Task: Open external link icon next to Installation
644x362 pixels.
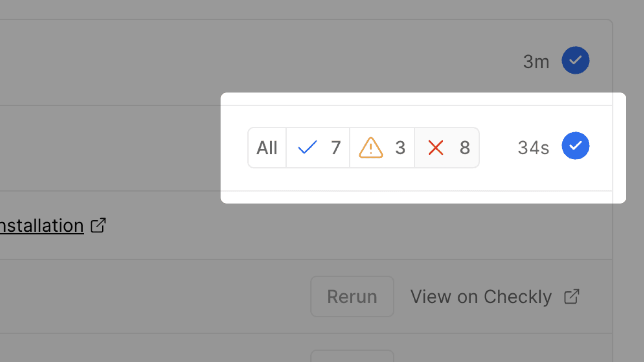Action: click(98, 225)
